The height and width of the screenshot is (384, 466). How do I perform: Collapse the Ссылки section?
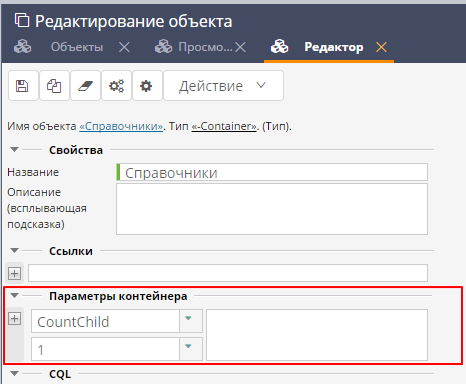point(14,250)
